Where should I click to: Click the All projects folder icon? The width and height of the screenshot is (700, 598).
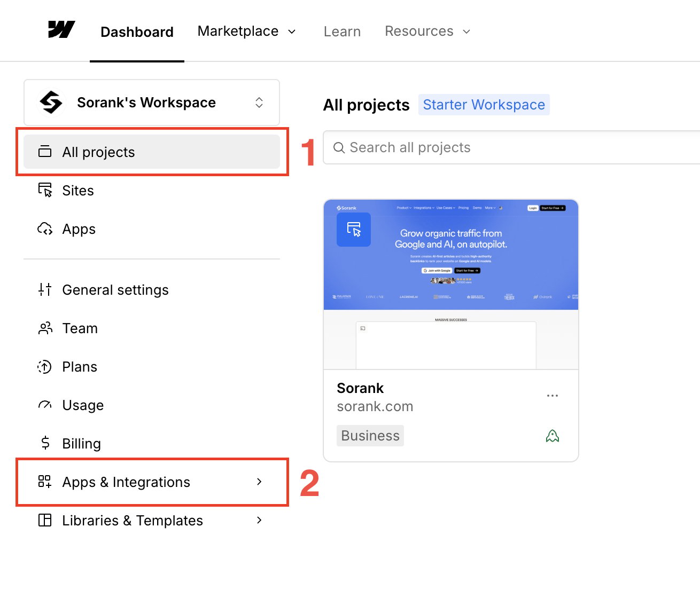45,152
